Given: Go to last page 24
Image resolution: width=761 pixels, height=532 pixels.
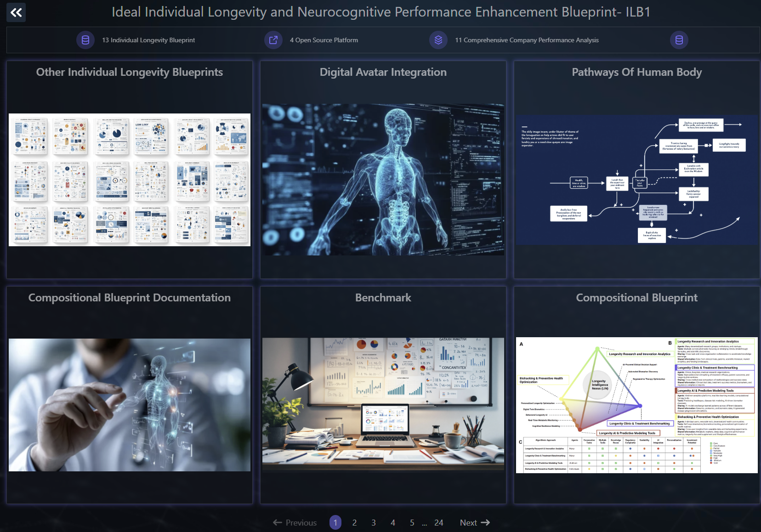Looking at the screenshot, I should [438, 522].
